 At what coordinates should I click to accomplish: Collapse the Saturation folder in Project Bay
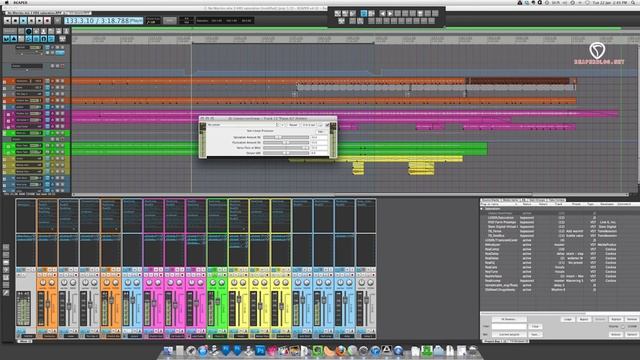pyautogui.click(x=482, y=209)
